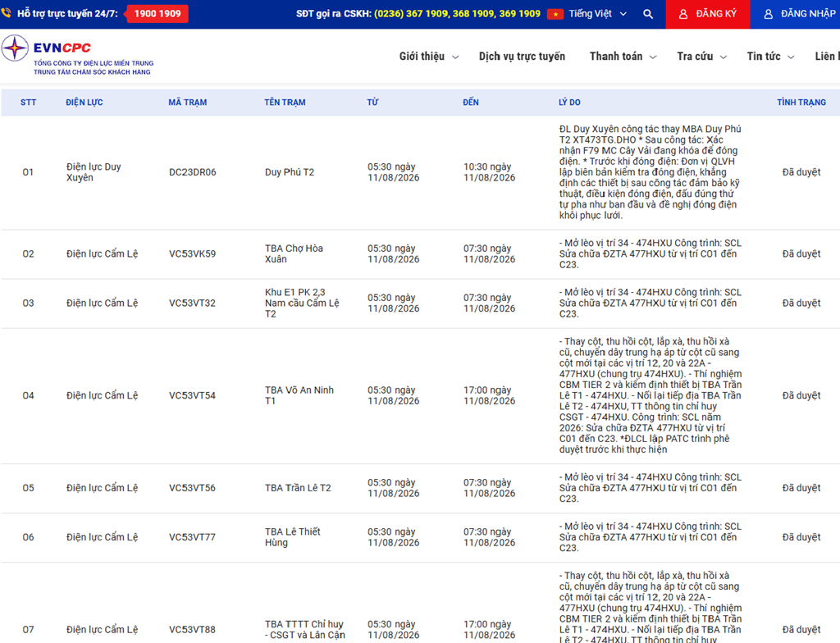Image resolution: width=840 pixels, height=643 pixels.
Task: Click Điện lực Duy Xuyên cell
Action: click(94, 172)
